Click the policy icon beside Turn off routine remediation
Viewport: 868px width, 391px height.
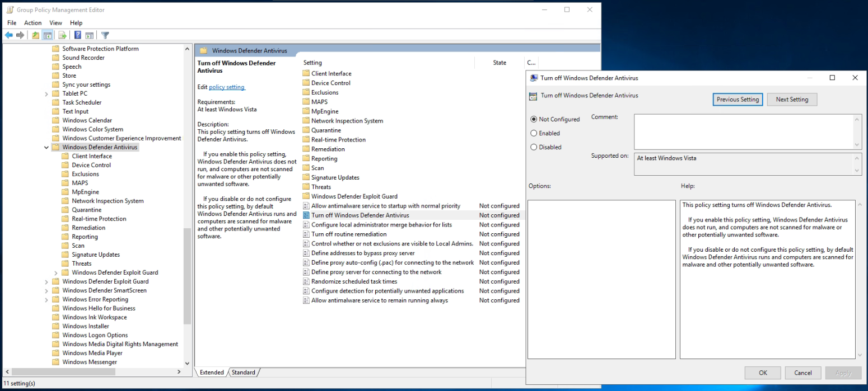click(306, 234)
